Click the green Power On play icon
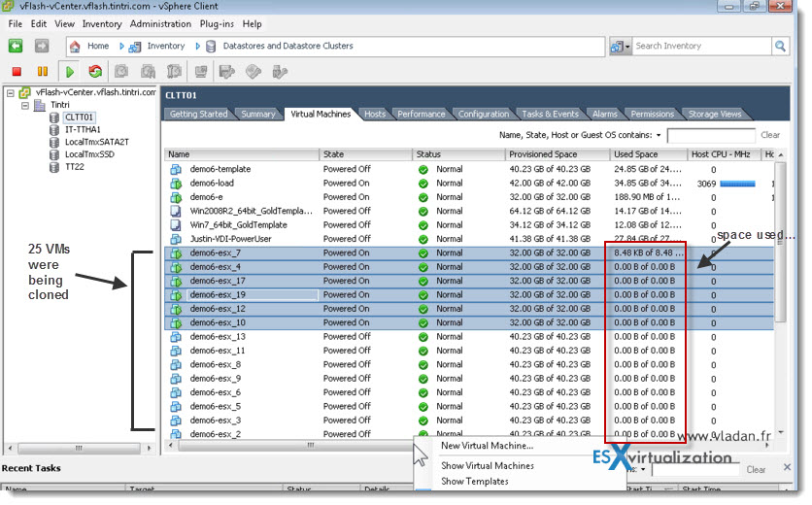 click(x=69, y=72)
